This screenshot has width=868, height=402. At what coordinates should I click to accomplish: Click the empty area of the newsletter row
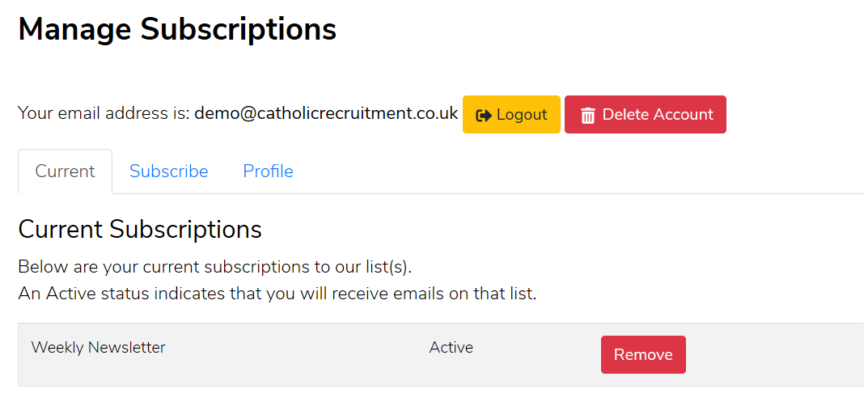click(x=775, y=354)
